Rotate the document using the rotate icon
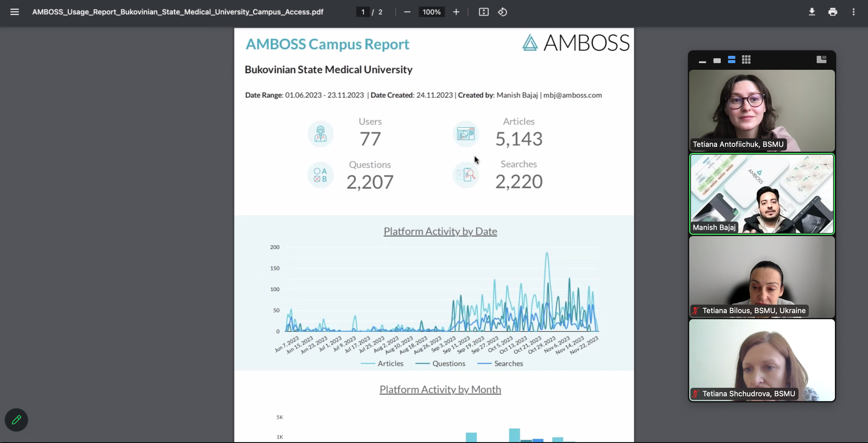 502,12
